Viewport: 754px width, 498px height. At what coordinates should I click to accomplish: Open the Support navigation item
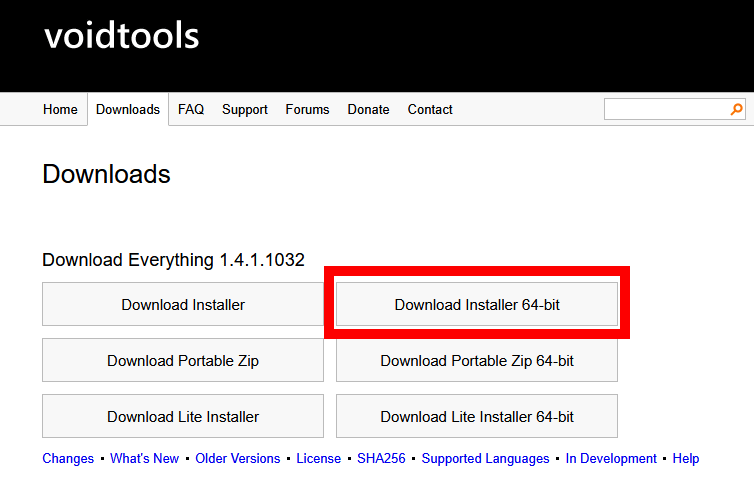pos(245,110)
